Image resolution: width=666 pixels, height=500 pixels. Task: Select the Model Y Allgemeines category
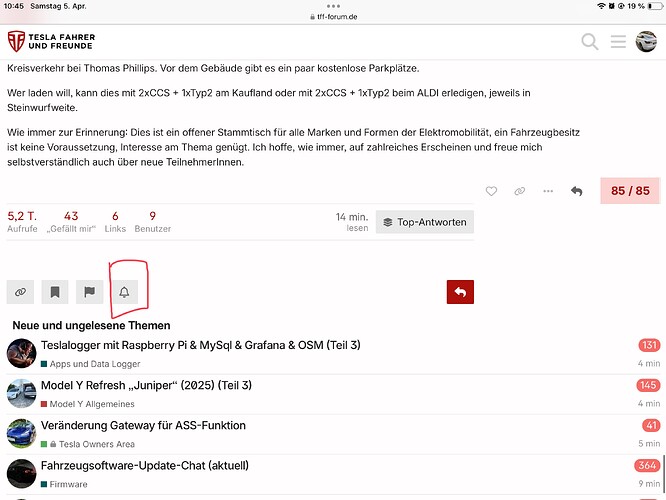(87, 404)
